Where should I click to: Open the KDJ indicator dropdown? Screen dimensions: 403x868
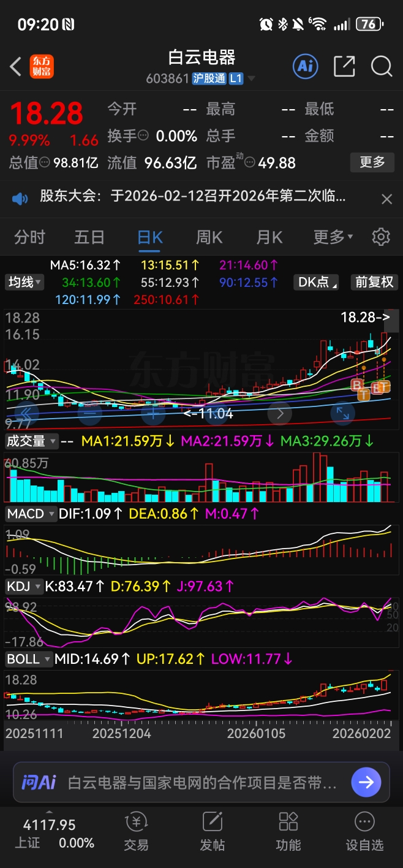[24, 587]
